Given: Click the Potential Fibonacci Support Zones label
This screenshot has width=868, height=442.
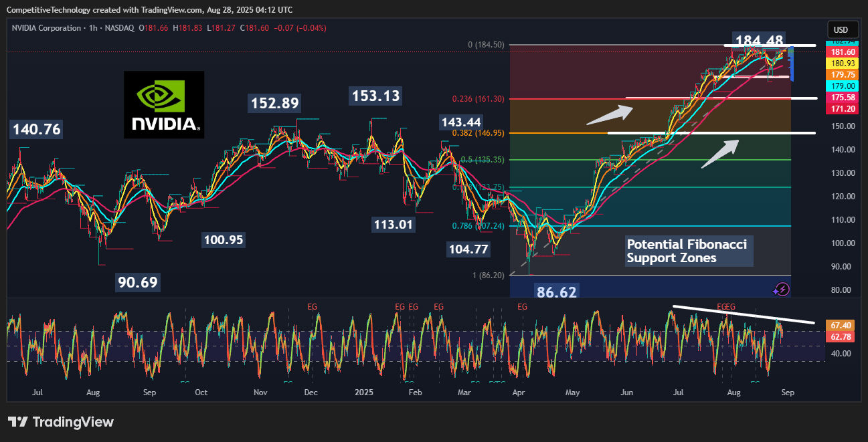Looking at the screenshot, I should pyautogui.click(x=688, y=251).
